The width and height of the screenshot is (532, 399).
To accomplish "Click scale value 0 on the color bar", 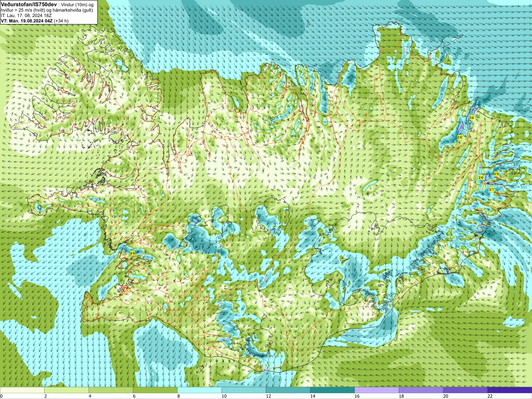I will 1,396.
